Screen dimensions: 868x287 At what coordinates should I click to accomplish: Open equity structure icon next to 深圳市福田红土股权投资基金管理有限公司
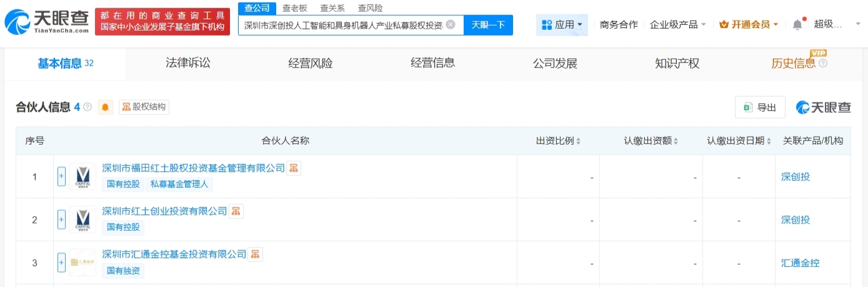coord(294,168)
